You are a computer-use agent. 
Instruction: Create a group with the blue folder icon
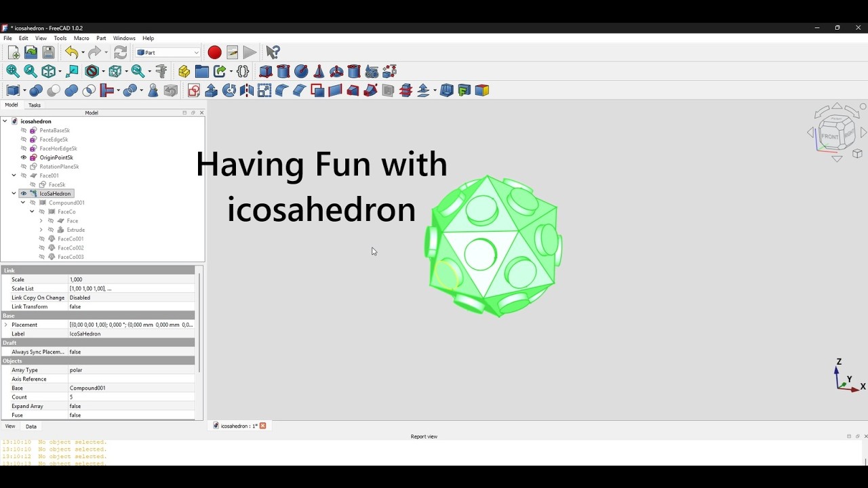tap(201, 71)
